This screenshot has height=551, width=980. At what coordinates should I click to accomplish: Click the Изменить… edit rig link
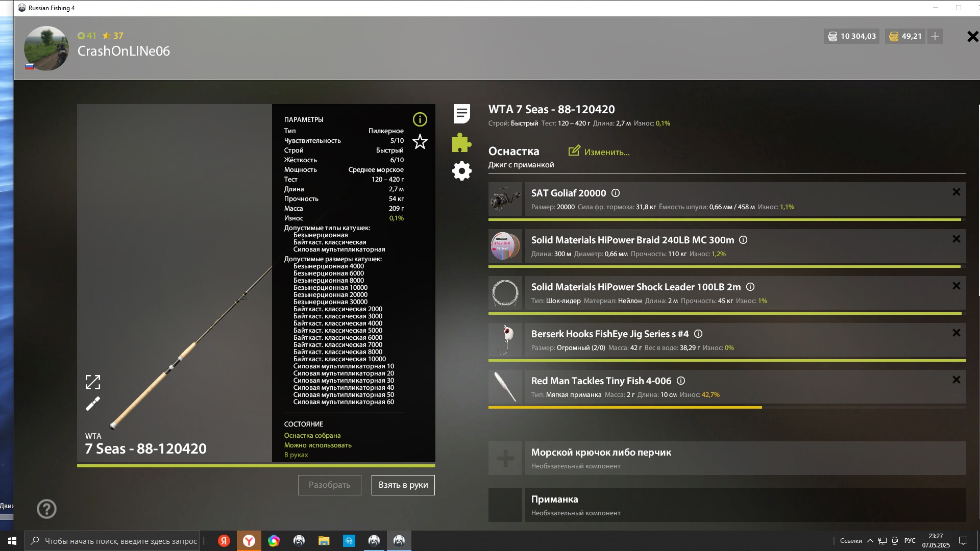(x=607, y=152)
